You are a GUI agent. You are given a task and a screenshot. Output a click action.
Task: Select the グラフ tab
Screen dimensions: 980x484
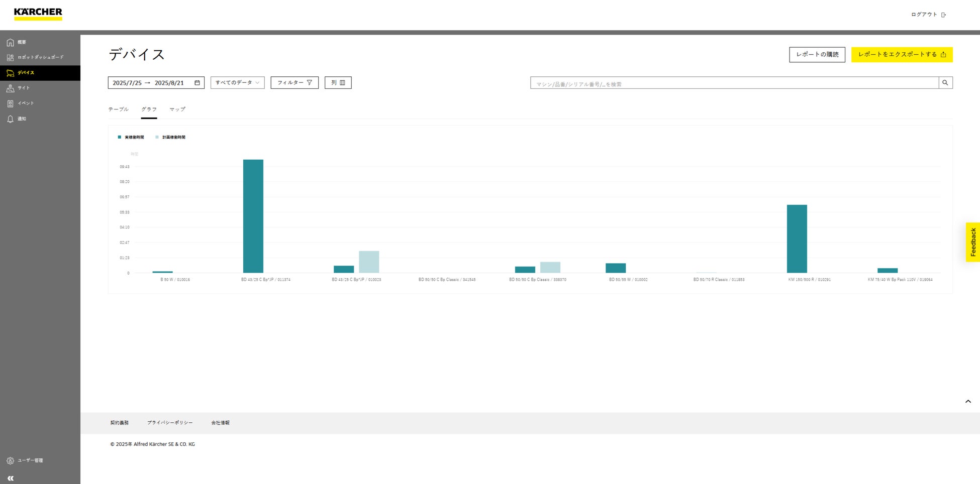149,109
